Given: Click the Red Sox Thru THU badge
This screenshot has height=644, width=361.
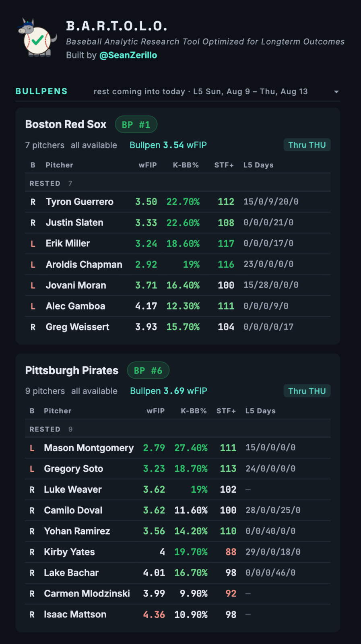Looking at the screenshot, I should pyautogui.click(x=307, y=145).
